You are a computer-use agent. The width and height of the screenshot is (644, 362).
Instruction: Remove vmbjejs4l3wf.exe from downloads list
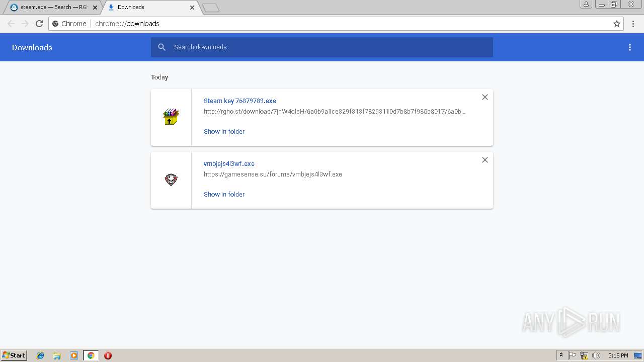485,160
